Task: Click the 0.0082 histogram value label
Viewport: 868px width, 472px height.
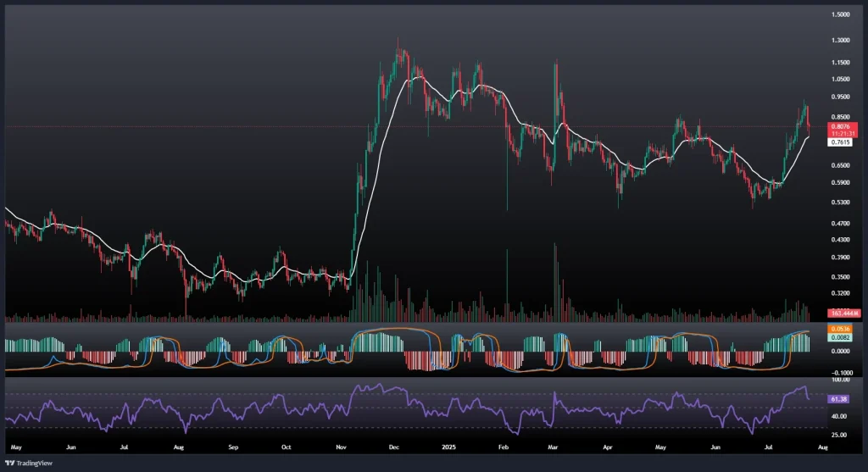Action: [x=817, y=337]
